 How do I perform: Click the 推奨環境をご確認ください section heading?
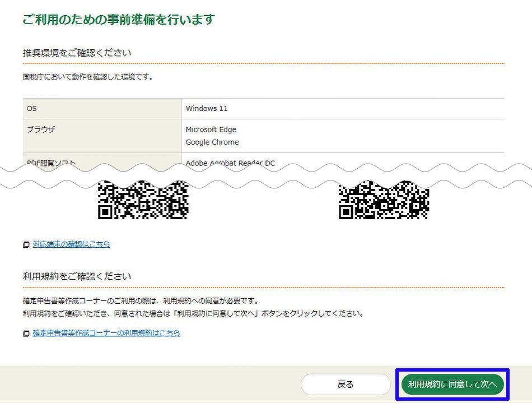tap(77, 53)
